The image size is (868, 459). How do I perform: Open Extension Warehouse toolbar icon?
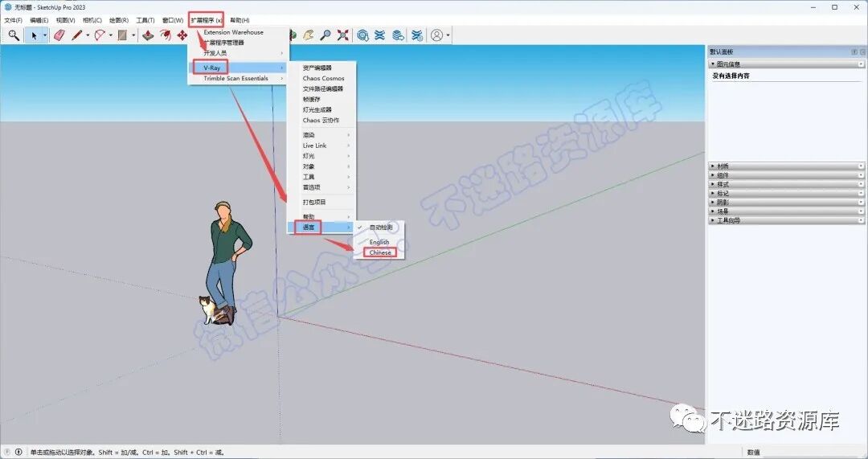[x=379, y=35]
